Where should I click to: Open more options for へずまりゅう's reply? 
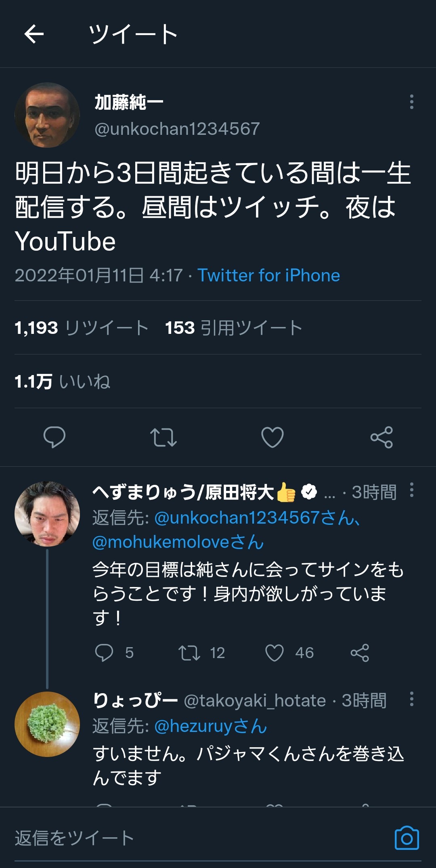[411, 490]
